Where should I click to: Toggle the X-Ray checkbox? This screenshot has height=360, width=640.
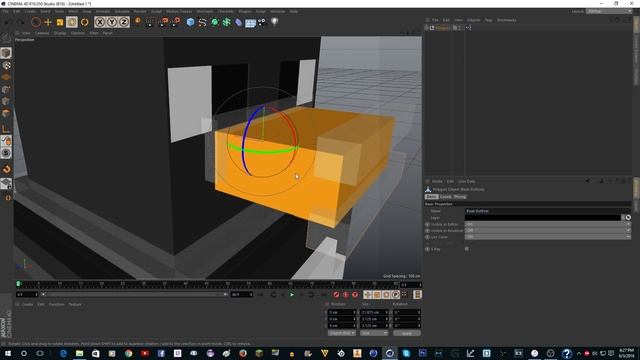[x=467, y=249]
